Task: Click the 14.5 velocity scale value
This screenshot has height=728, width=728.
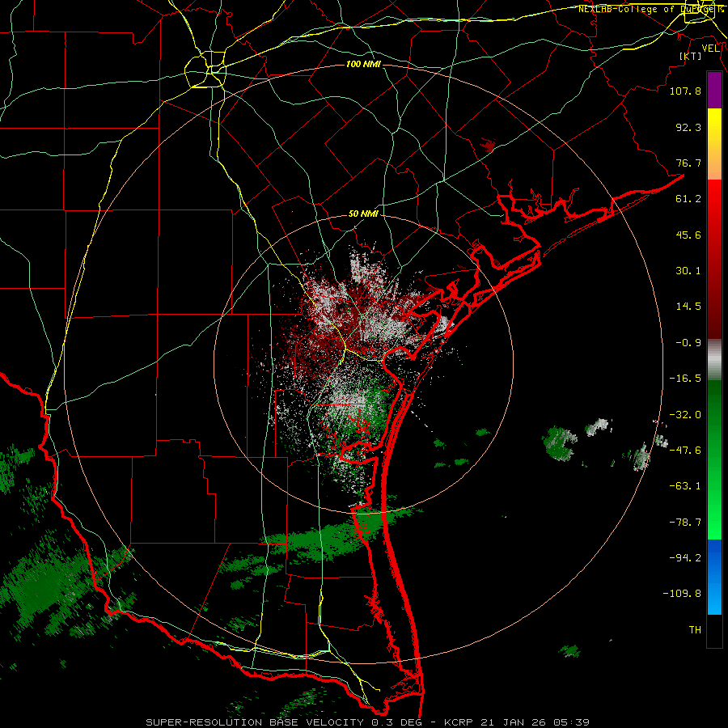Action: pos(688,307)
